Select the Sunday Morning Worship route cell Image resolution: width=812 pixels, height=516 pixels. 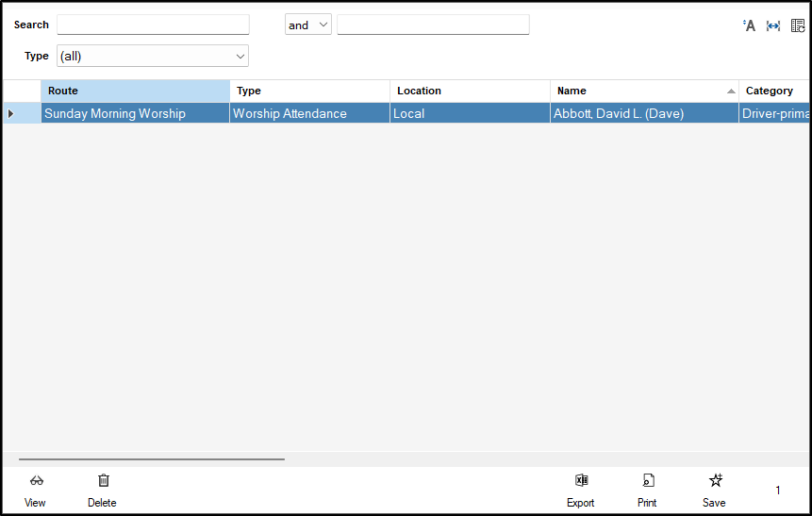pos(135,114)
